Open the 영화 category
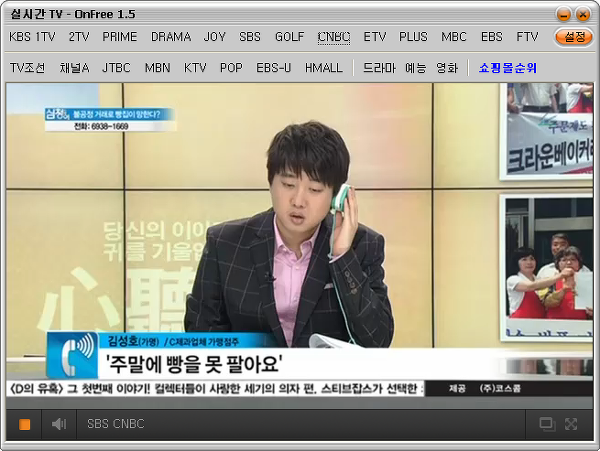The height and width of the screenshot is (451, 600). (447, 68)
